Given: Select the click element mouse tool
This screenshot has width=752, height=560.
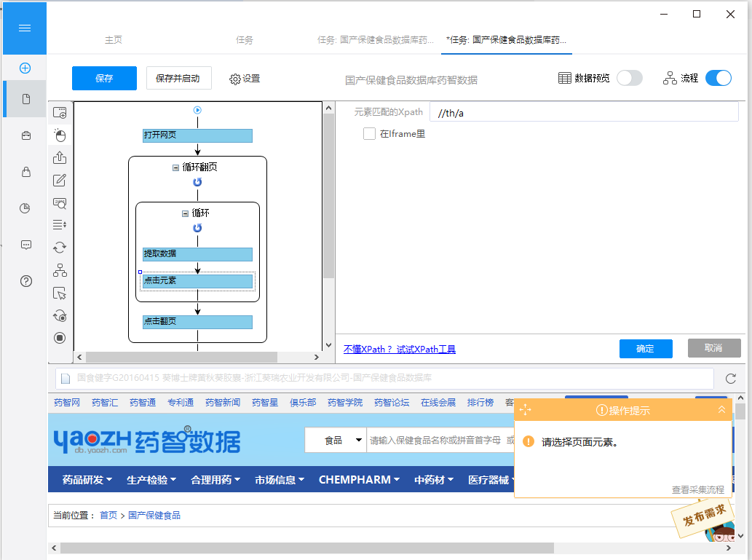Looking at the screenshot, I should click(x=60, y=135).
